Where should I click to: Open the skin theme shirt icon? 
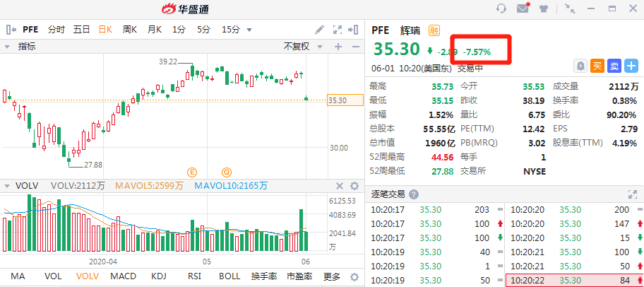(544, 8)
